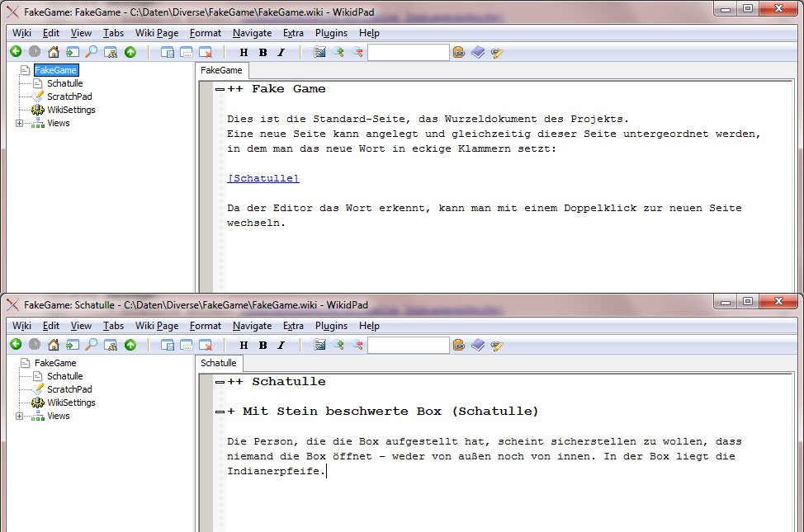Click the green Back arrow in upper window
Image resolution: width=804 pixels, height=532 pixels.
tap(16, 52)
